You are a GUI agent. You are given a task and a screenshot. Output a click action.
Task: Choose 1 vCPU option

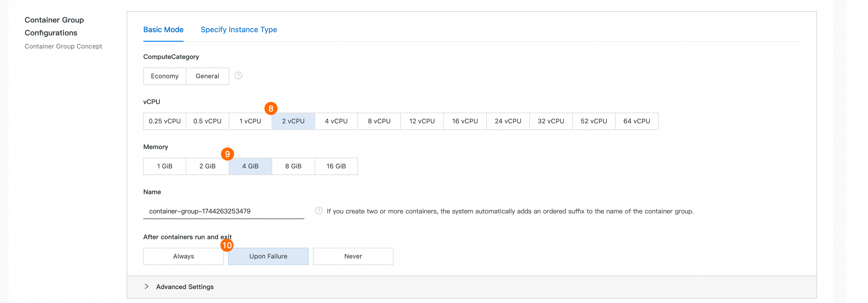pos(250,121)
